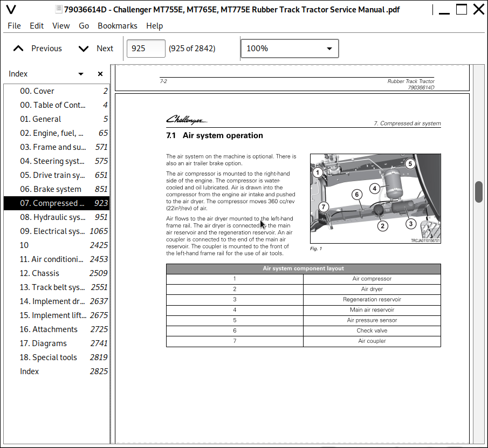
Task: Click the Challenger logo on the page
Action: (x=187, y=120)
